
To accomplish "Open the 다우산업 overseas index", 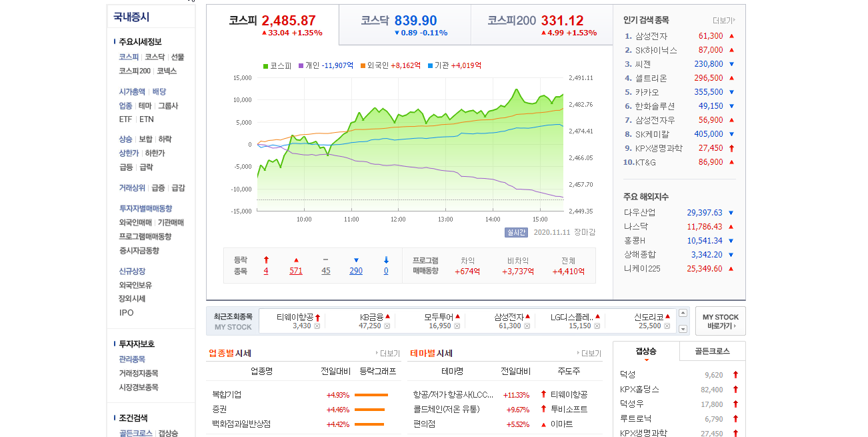I will pyautogui.click(x=640, y=213).
